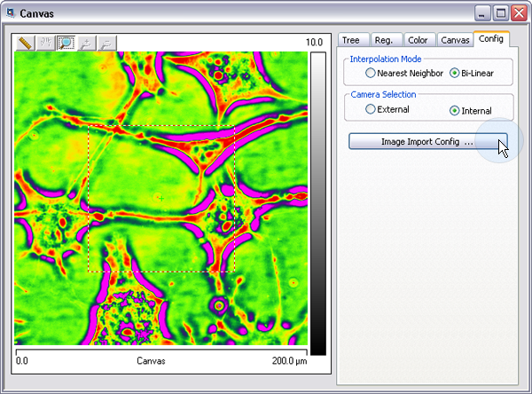Image resolution: width=532 pixels, height=394 pixels.
Task: Click the Canvas axis label below image
Action: (151, 360)
